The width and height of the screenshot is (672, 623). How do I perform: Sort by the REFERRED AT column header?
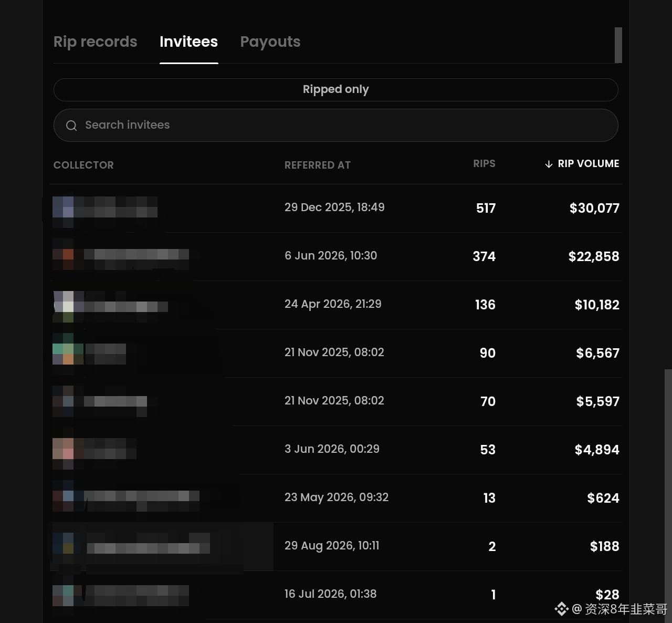[x=318, y=165]
